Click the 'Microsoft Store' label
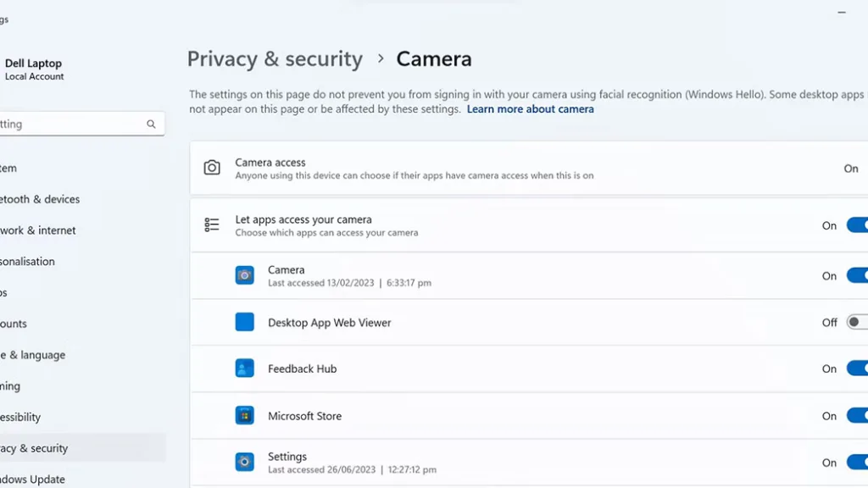 click(304, 416)
